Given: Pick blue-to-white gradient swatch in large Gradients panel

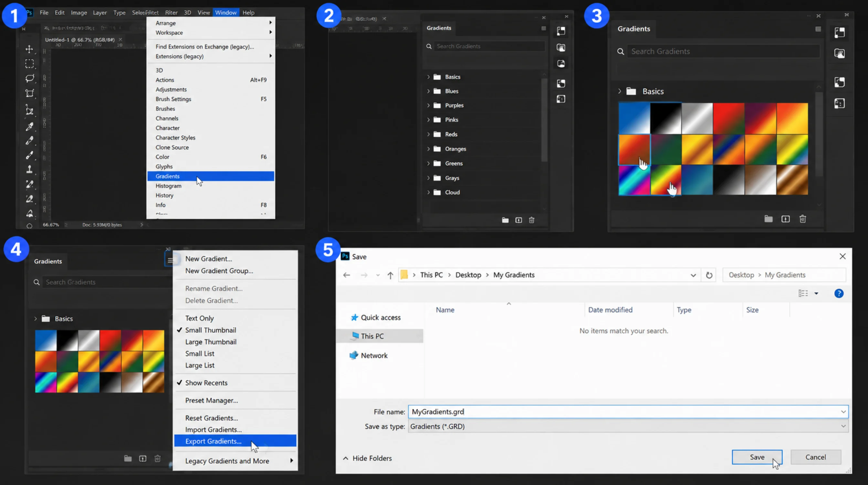Looking at the screenshot, I should pos(634,119).
